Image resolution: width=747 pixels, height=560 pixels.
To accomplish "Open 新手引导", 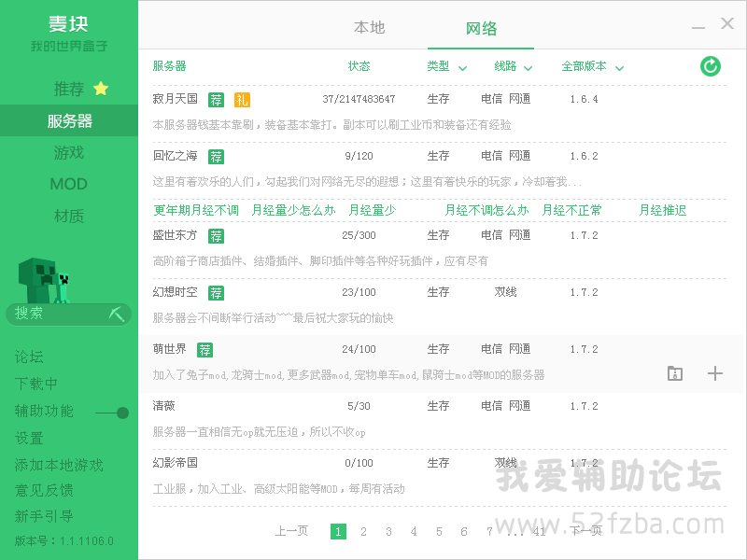I will (x=44, y=516).
